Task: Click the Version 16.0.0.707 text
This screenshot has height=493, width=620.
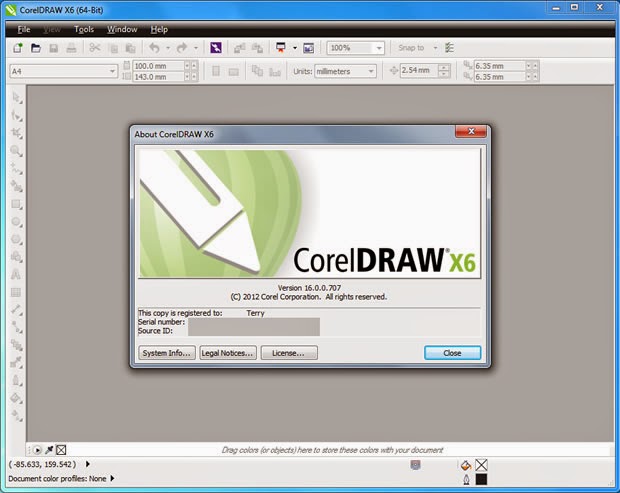Action: [309, 288]
